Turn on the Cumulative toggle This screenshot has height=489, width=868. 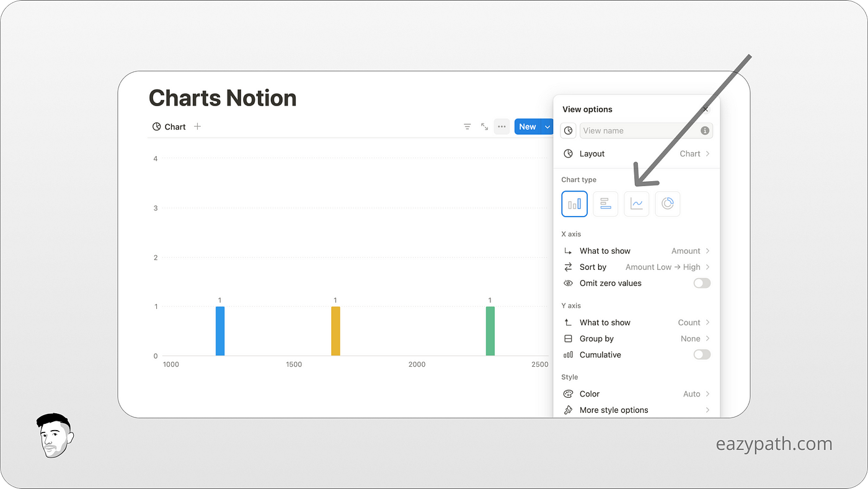click(702, 354)
